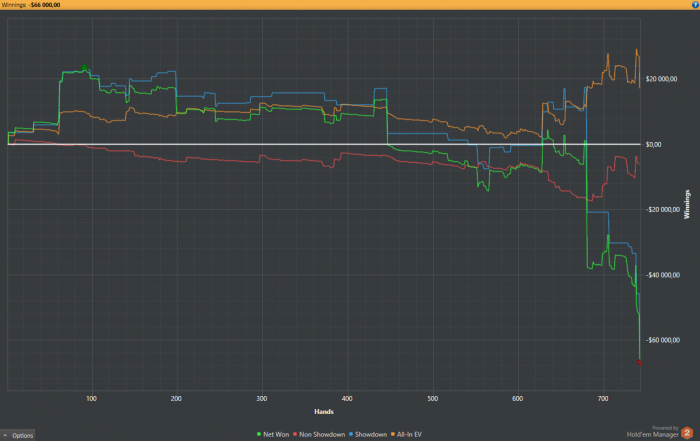
Task: Click the Winnings -$66 000,00 header text
Action: [31, 5]
